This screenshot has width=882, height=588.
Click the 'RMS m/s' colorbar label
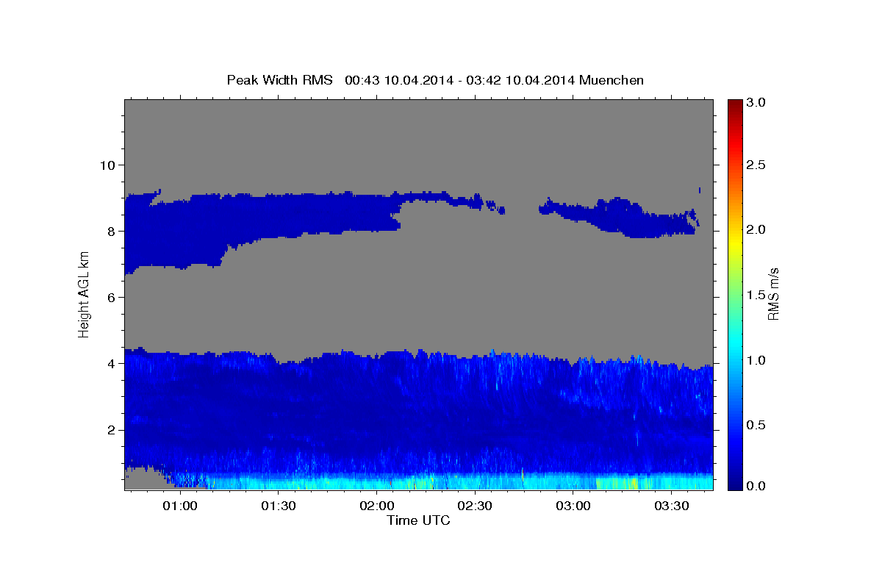773,295
